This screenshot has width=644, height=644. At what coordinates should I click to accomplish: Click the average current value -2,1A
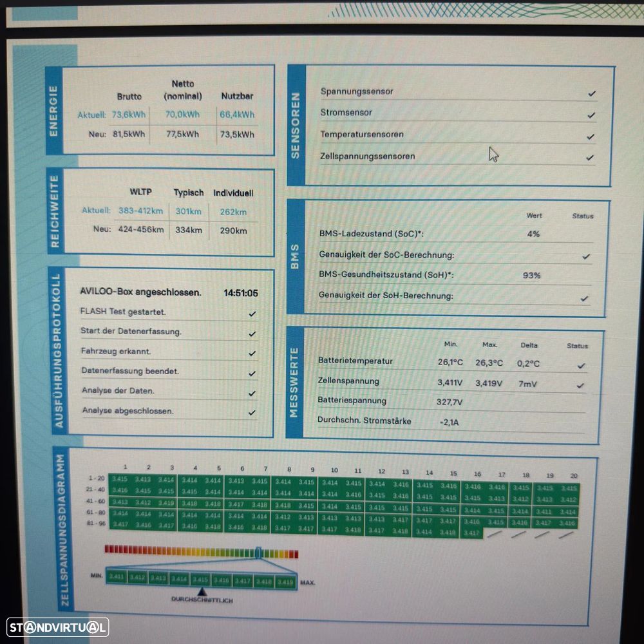click(449, 422)
